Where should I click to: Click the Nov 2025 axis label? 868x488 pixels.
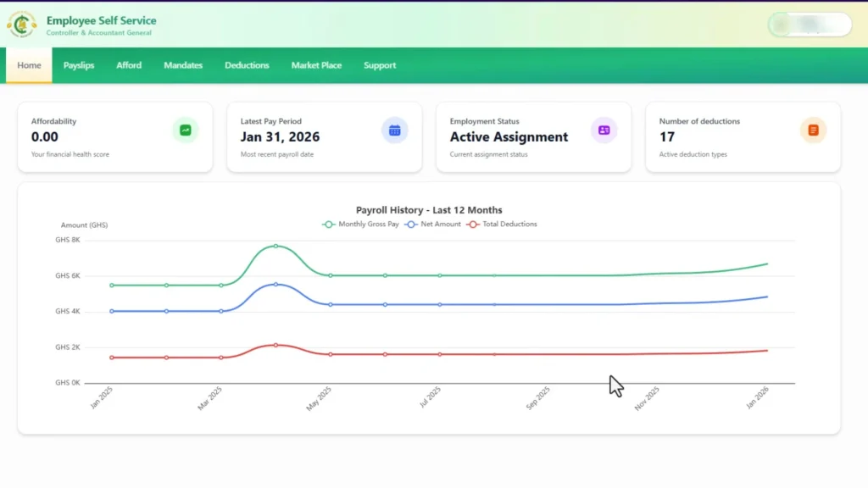pos(647,398)
